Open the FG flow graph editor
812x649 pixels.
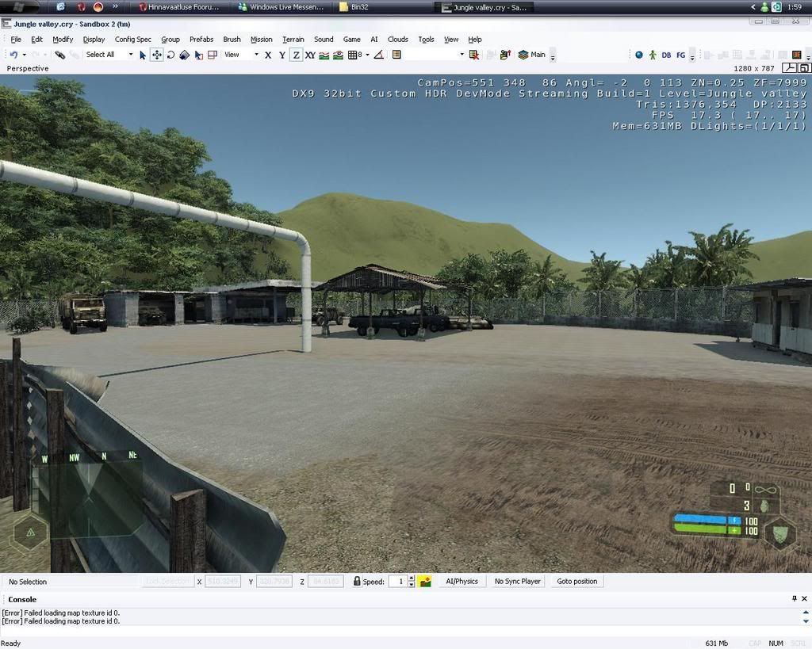point(681,55)
